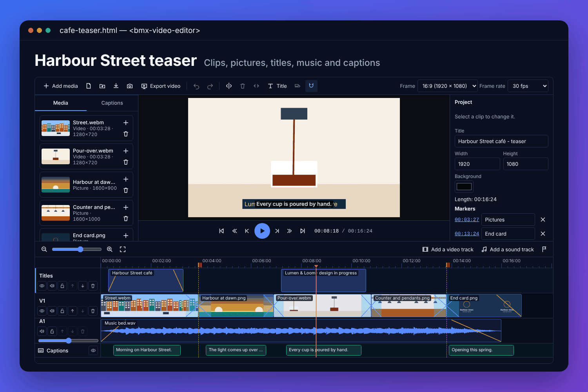Open the Background color swatch
This screenshot has height=392, width=588.
click(x=464, y=187)
